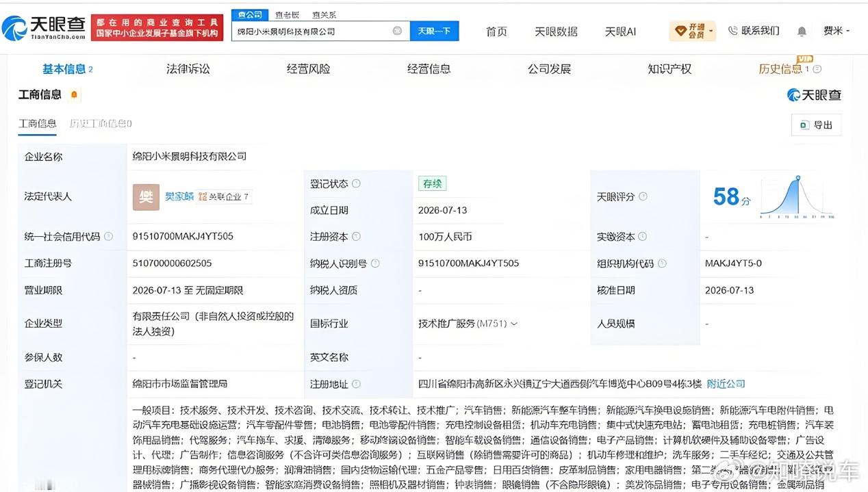Click the 天眼评分 distribution chart

(x=797, y=197)
